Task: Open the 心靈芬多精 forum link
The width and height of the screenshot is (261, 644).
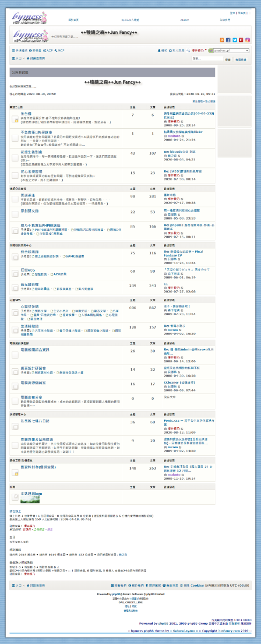Action: pyautogui.click(x=28, y=306)
